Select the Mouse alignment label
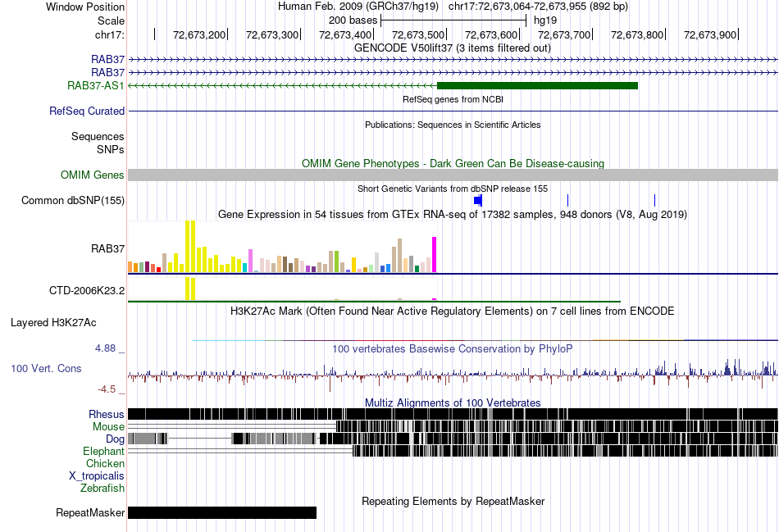 point(109,427)
